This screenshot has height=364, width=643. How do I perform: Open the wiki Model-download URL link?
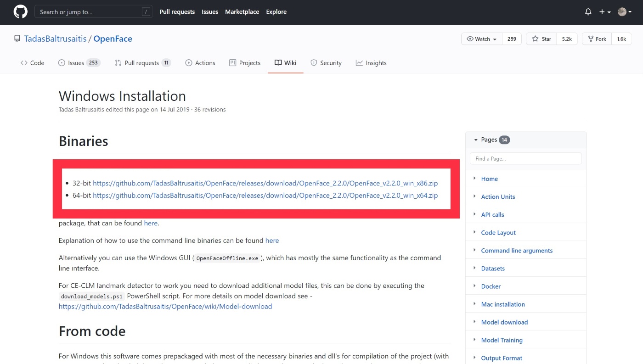165,306
